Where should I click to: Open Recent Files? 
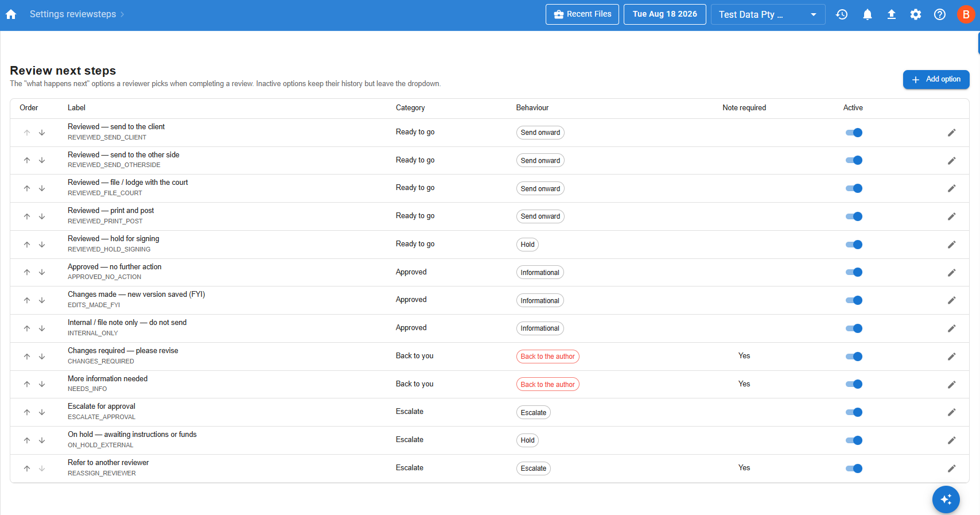[x=582, y=14]
